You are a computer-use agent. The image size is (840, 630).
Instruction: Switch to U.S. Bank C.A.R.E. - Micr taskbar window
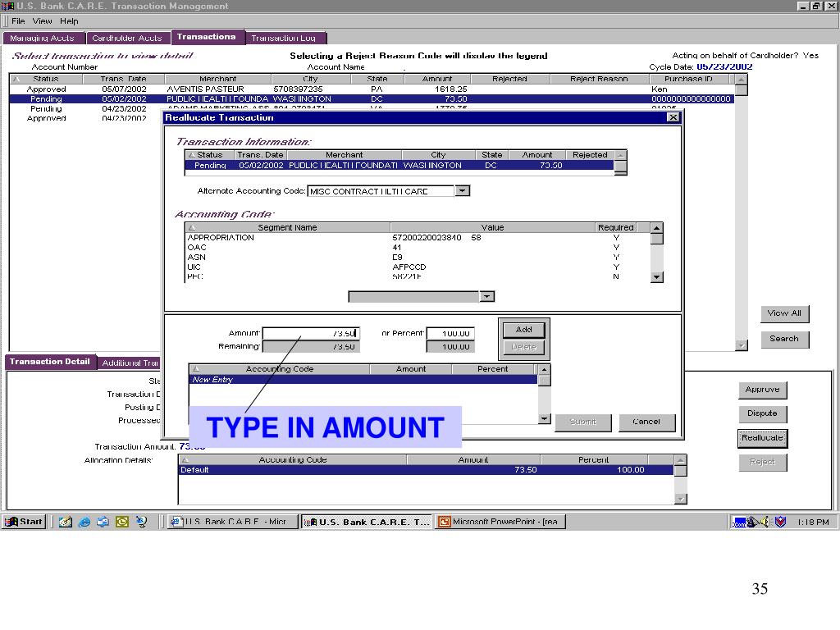[232, 521]
